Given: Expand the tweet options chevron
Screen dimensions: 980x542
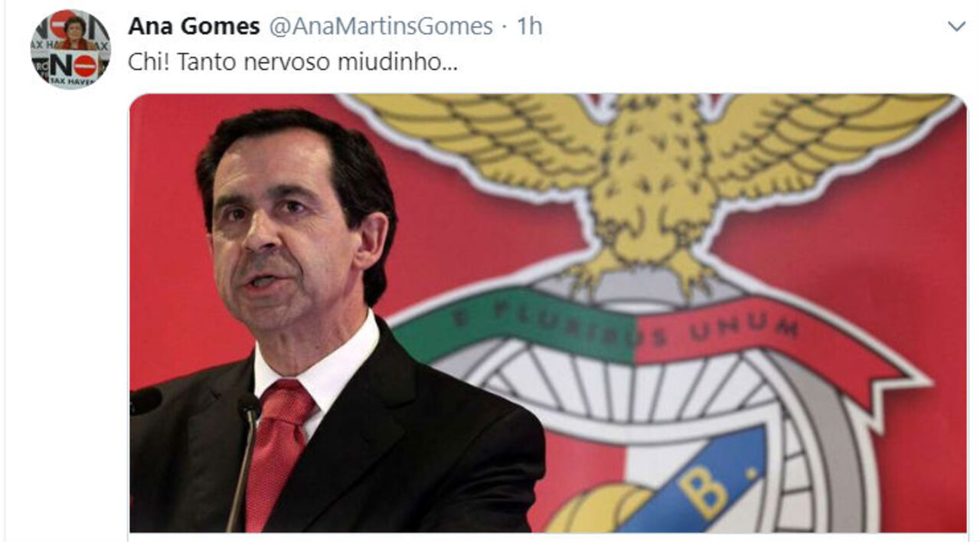Looking at the screenshot, I should point(956,28).
